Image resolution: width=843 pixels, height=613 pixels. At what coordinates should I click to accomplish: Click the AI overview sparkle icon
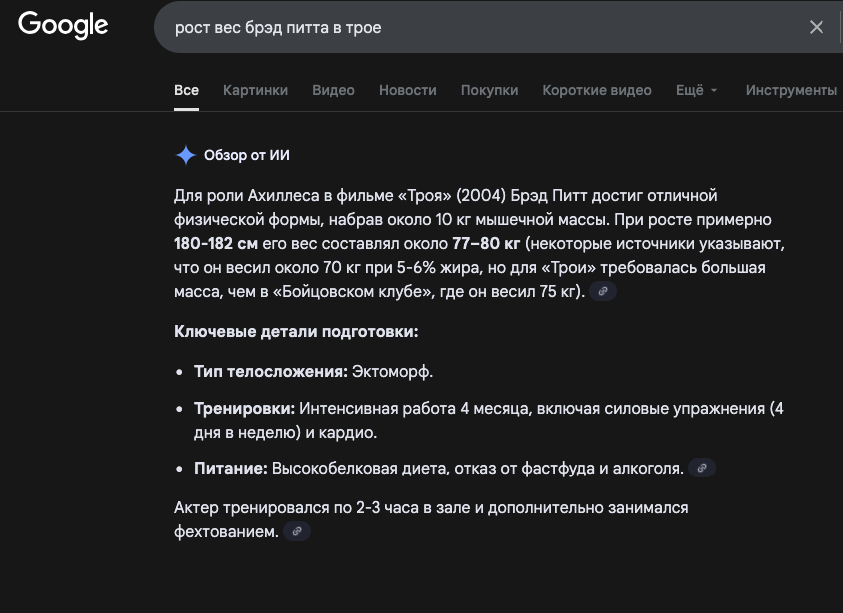point(185,155)
